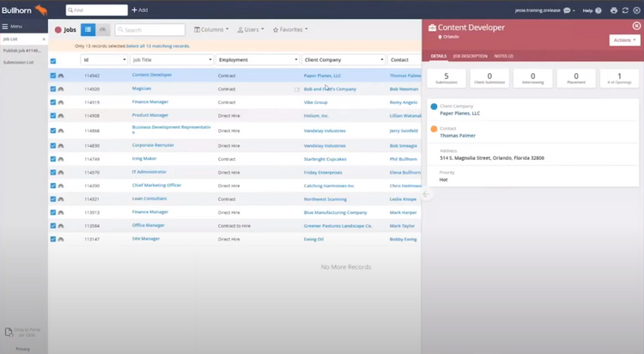
Task: Open the Help question mark icon
Action: point(598,10)
